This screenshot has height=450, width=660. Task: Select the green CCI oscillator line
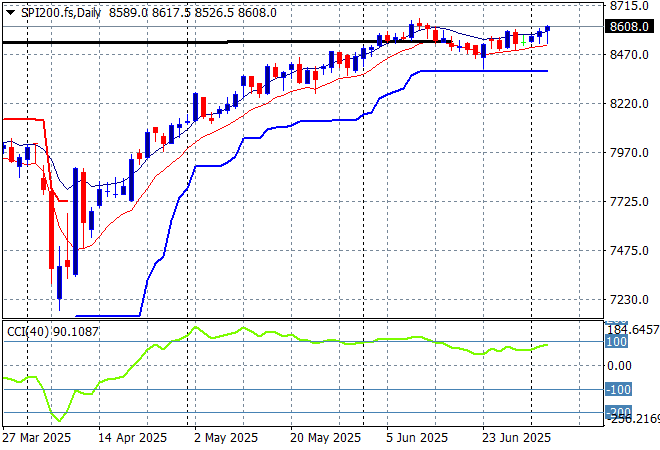(x=300, y=340)
